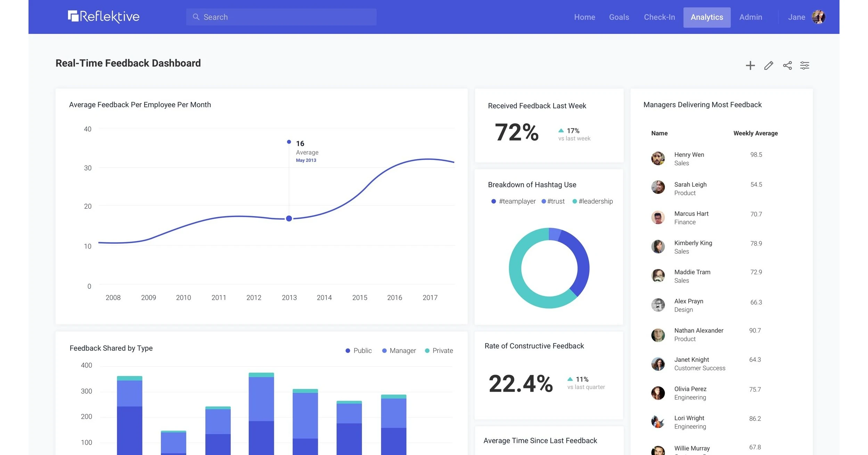
Task: Click Nathan Alexander's profile picture
Action: pyautogui.click(x=658, y=334)
